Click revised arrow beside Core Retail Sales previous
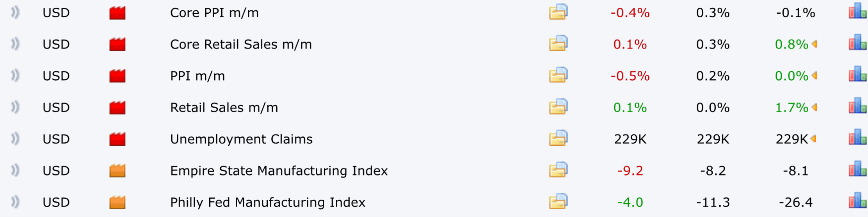This screenshot has height=217, width=868. (814, 44)
